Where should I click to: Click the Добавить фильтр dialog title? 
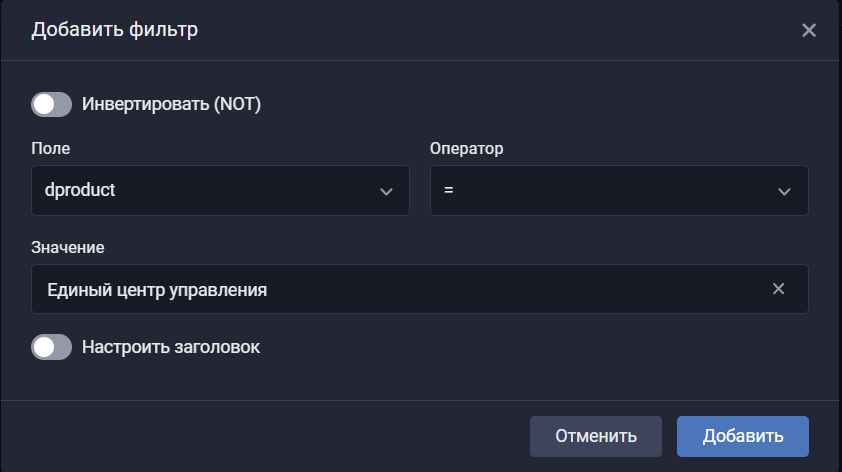[114, 30]
